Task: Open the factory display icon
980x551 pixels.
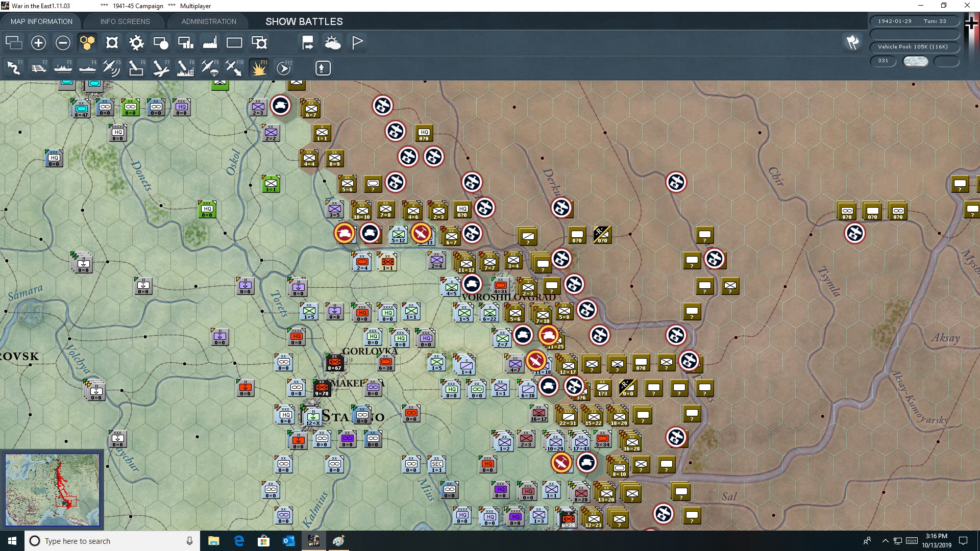Action: pyautogui.click(x=210, y=43)
